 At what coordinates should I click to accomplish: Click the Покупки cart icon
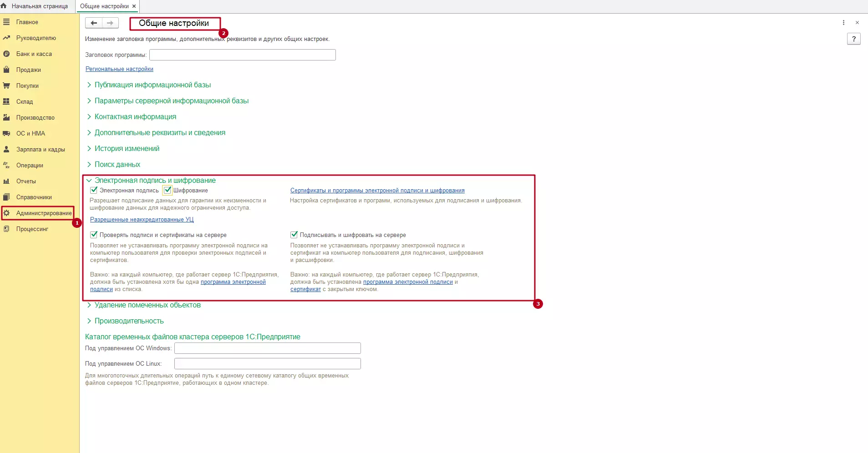6,86
